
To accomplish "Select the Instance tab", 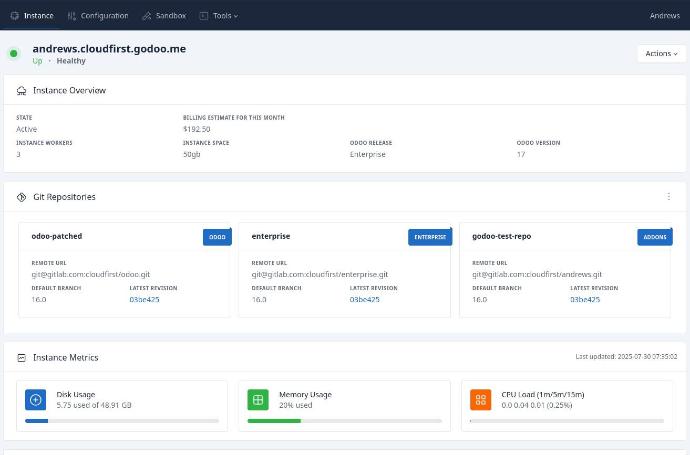I will [32, 16].
